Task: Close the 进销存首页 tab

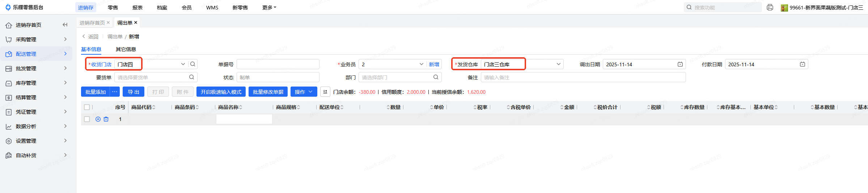Action: 108,22
